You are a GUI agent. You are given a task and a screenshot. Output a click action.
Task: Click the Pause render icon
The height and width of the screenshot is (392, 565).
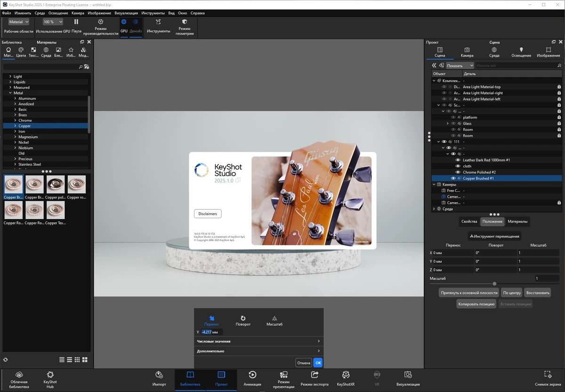pyautogui.click(x=76, y=22)
